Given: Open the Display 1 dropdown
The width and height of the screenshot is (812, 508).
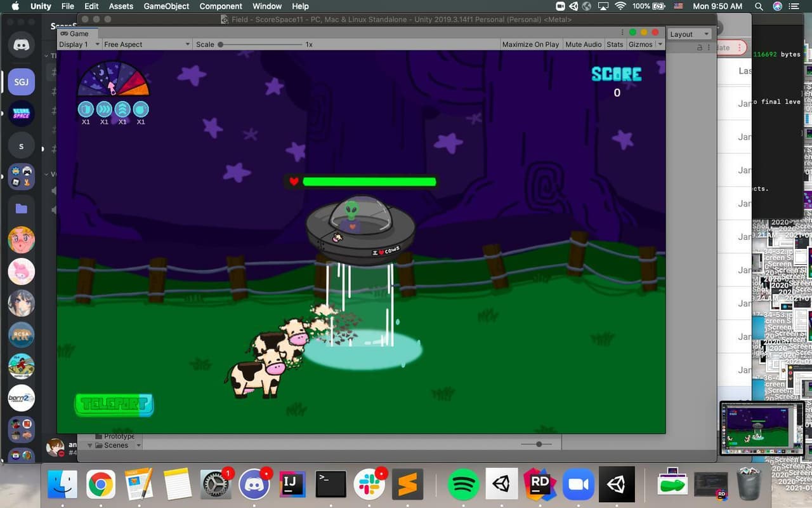Looking at the screenshot, I should (79, 44).
